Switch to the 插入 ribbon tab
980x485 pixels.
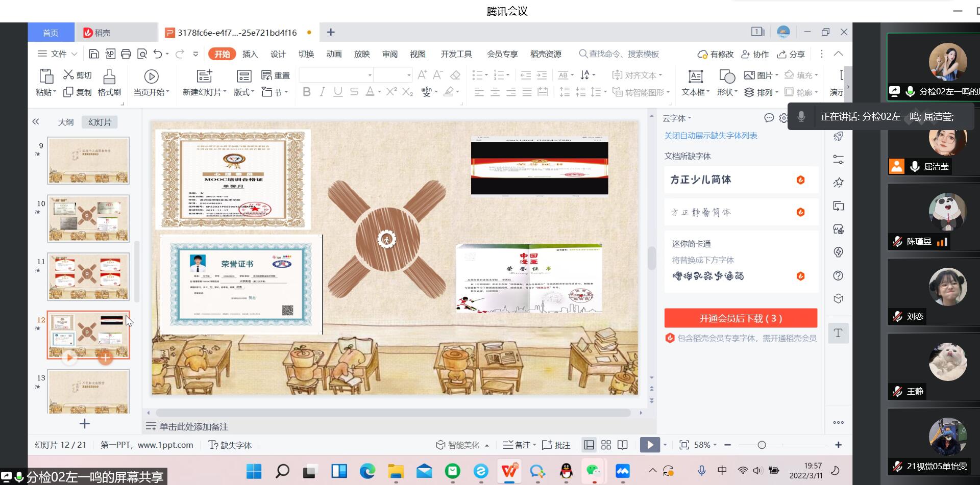coord(250,54)
